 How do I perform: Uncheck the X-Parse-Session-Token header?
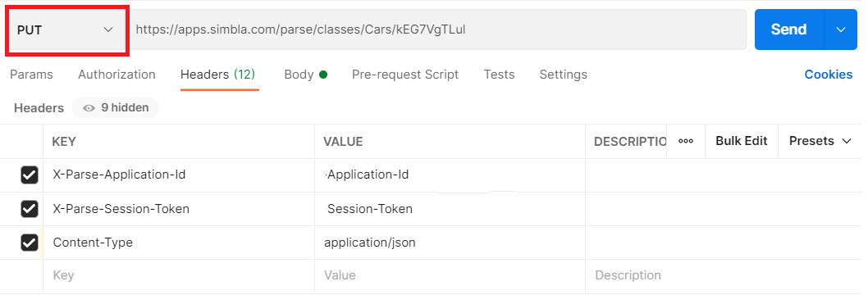coord(30,209)
